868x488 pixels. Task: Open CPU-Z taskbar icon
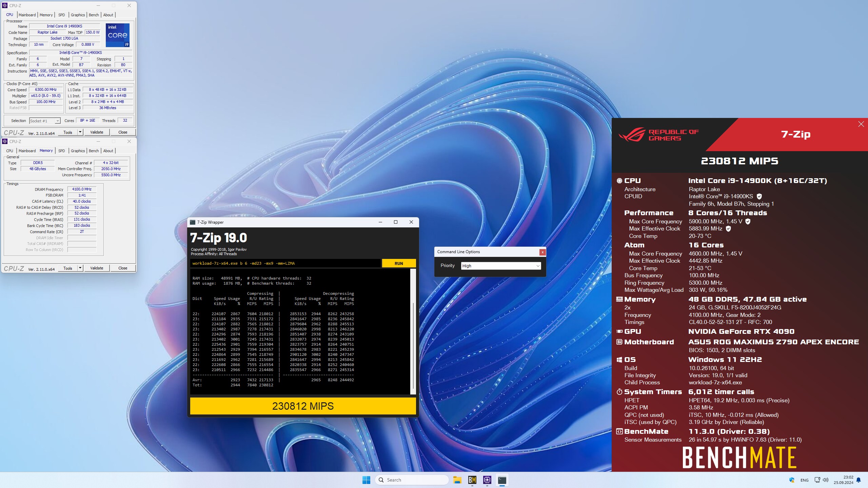[x=487, y=480]
